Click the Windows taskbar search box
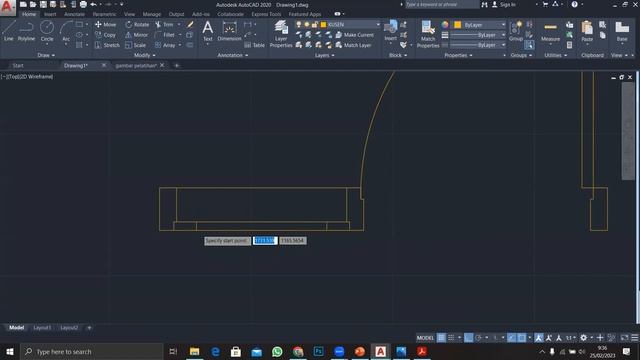The height and width of the screenshot is (360, 640). click(92, 351)
